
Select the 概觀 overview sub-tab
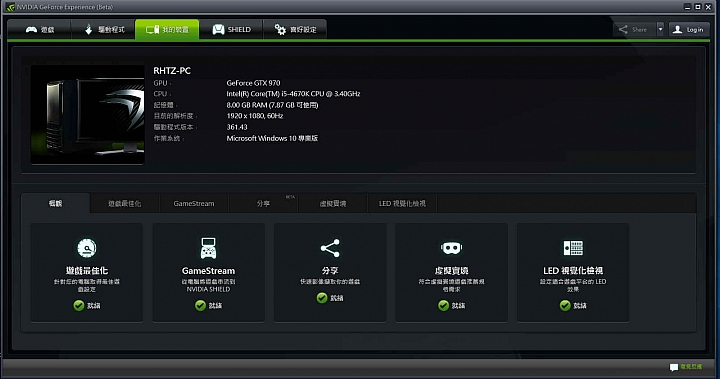[56, 203]
